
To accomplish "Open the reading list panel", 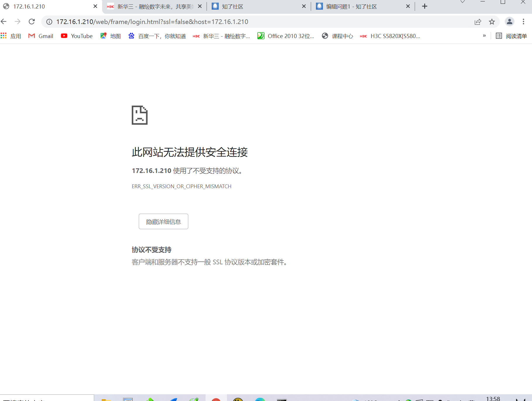I will point(511,36).
